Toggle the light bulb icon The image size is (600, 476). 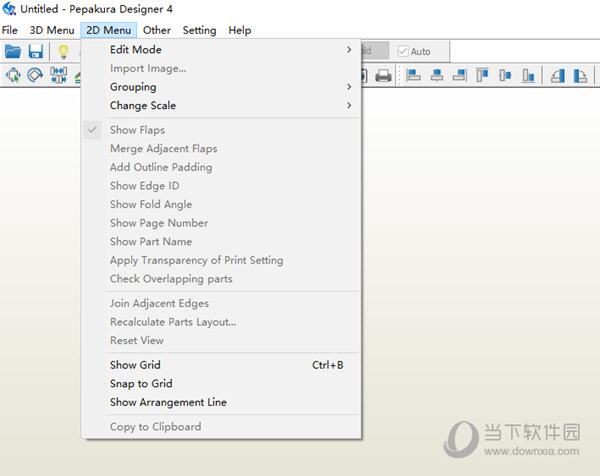click(x=63, y=52)
